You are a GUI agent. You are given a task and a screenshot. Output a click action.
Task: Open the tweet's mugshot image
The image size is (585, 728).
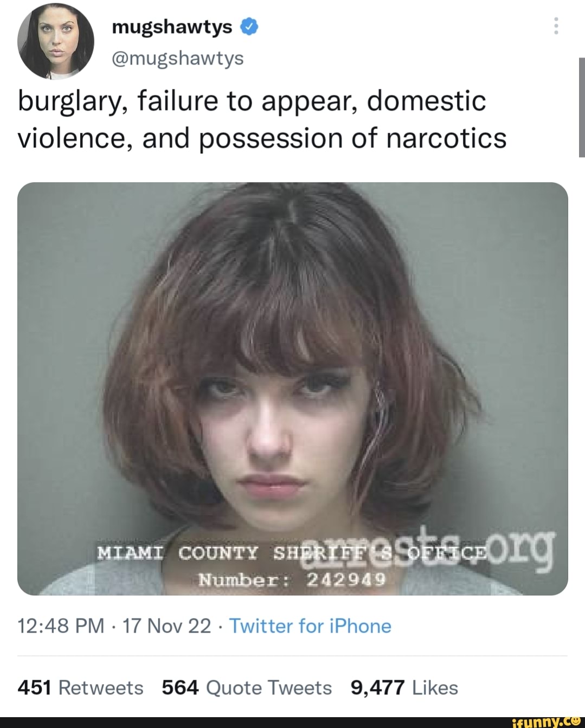pos(293,389)
